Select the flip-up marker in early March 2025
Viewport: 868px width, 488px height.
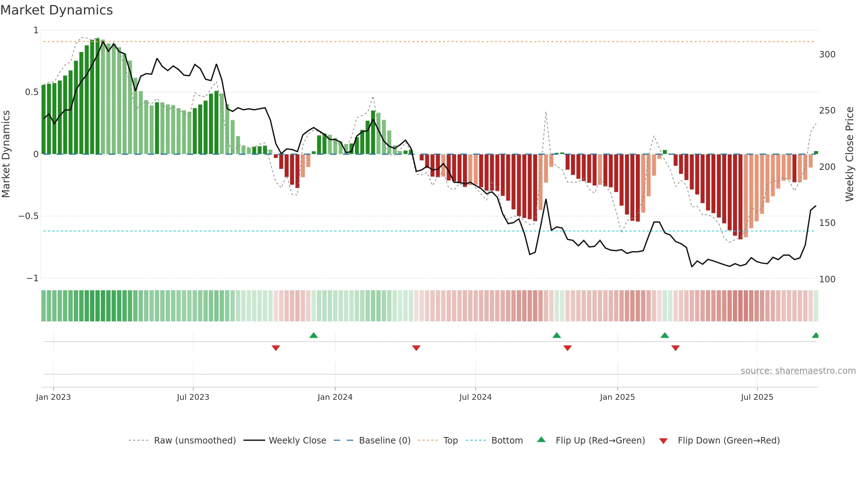pos(665,335)
